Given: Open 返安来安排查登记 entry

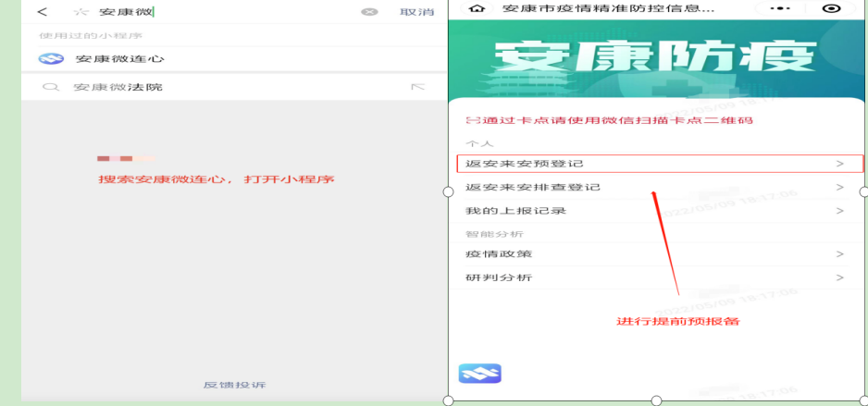Looking at the screenshot, I should pos(656,188).
